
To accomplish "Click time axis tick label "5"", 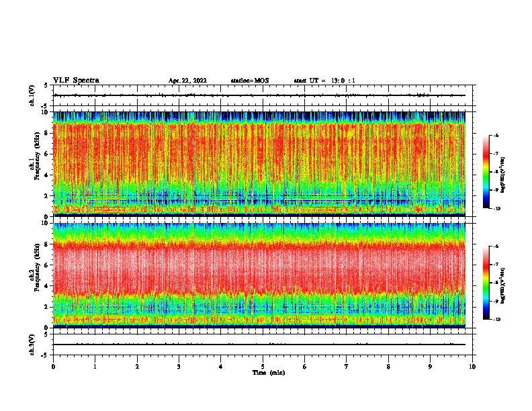I will [263, 367].
